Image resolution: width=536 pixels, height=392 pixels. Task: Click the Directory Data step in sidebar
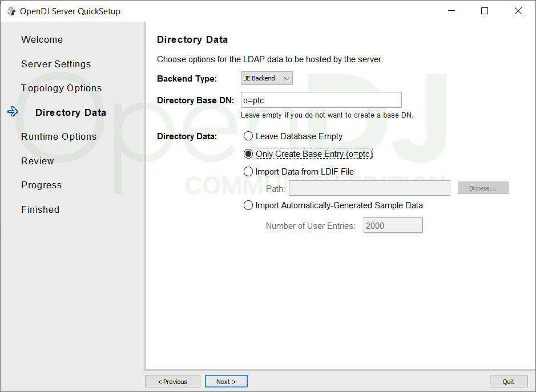(71, 112)
